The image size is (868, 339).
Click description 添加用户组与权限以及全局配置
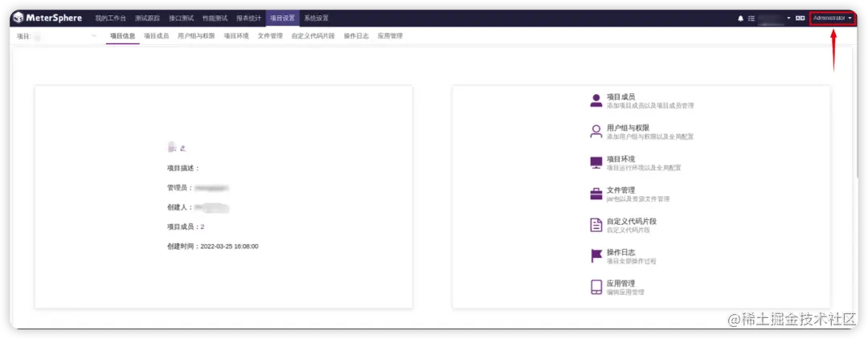click(x=650, y=137)
